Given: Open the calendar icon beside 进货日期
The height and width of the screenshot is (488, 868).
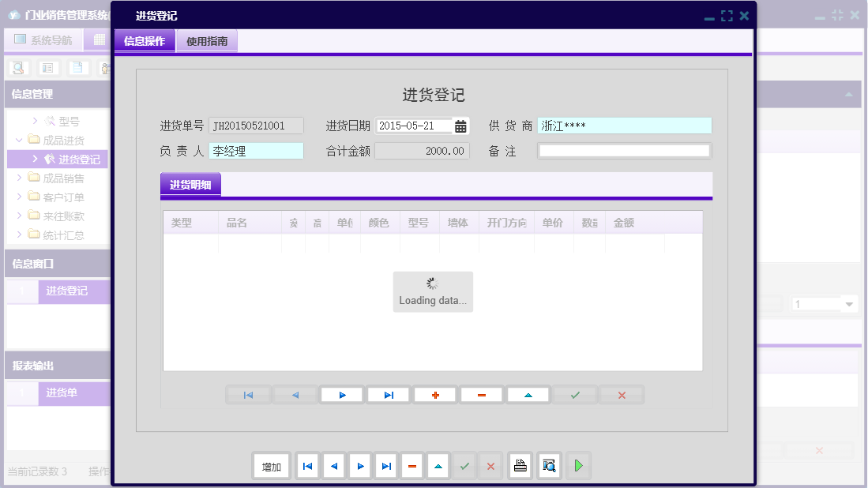Looking at the screenshot, I should pyautogui.click(x=458, y=125).
